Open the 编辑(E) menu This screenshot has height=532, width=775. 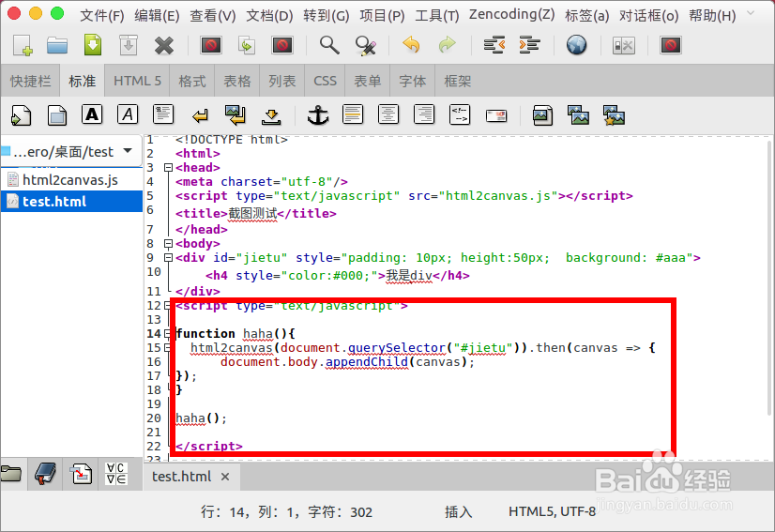tap(158, 15)
